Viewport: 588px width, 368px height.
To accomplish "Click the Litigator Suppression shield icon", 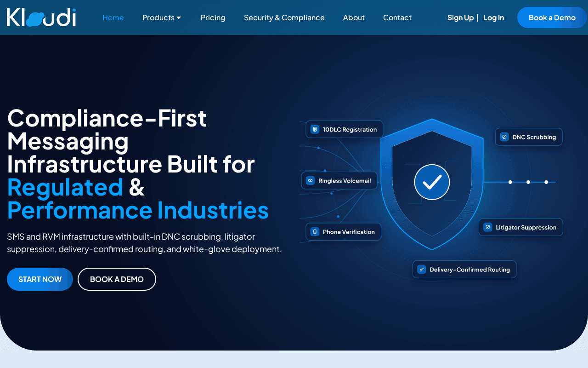I will 488,227.
